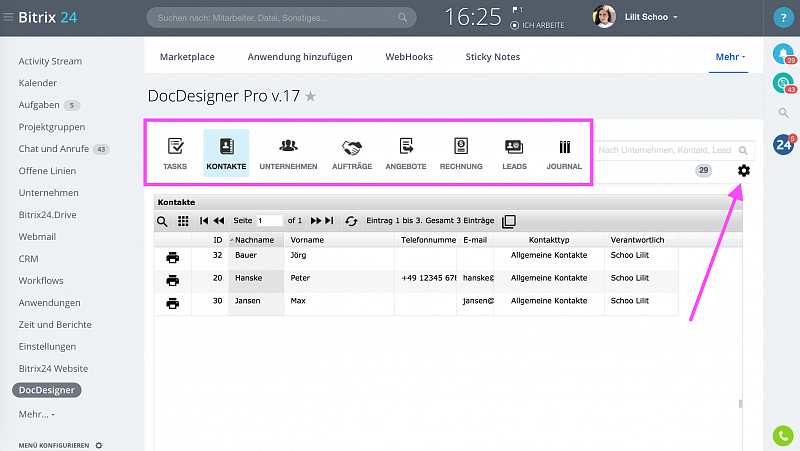Screen dimensions: 800x451
Task: Open the chat icon with 43 badge
Action: (x=784, y=83)
